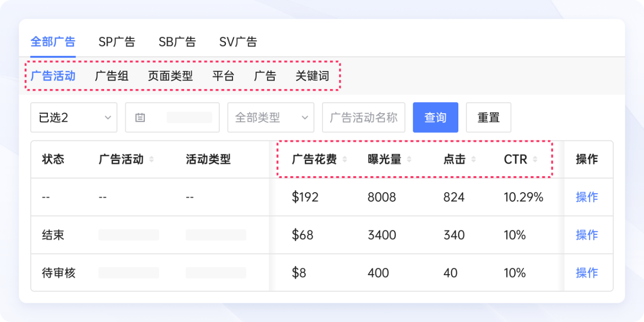
Task: Open the SP广告 tab
Action: tap(117, 42)
